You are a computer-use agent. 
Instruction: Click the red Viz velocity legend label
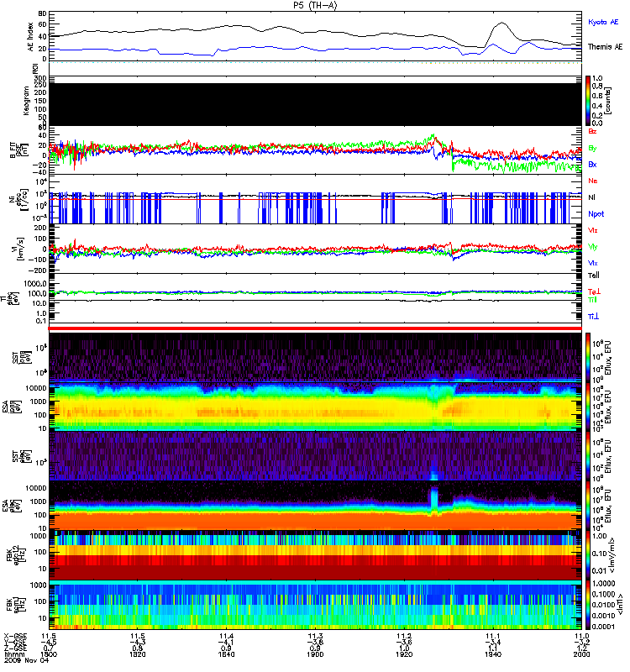coord(592,230)
